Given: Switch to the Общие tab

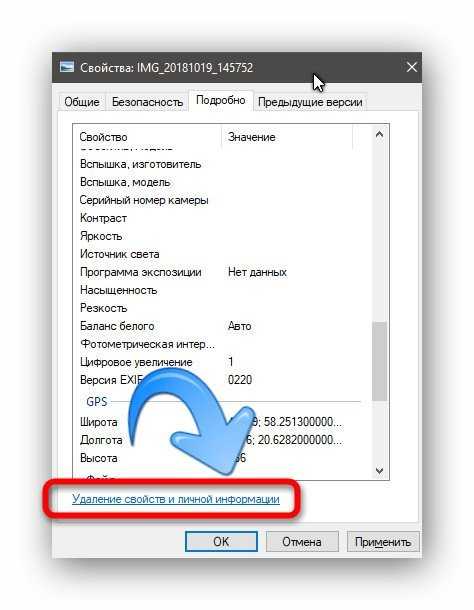Looking at the screenshot, I should click(82, 102).
